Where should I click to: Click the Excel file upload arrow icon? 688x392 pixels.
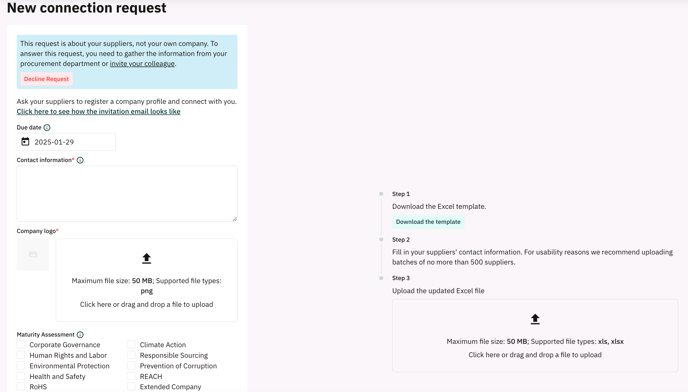tap(535, 319)
